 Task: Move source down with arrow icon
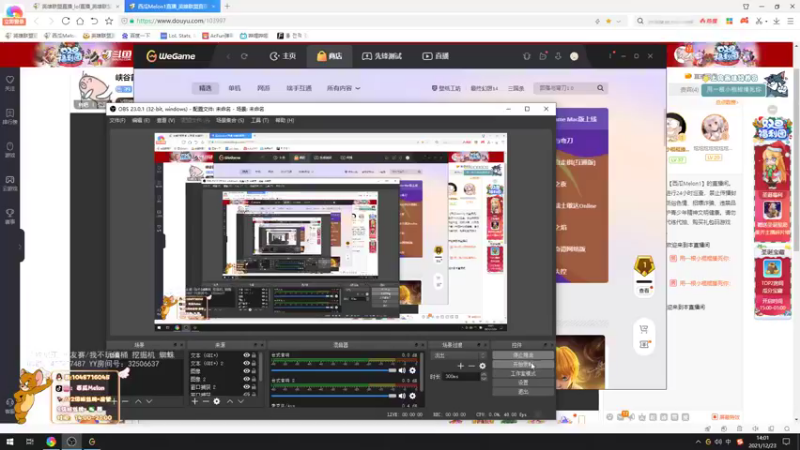coord(241,402)
